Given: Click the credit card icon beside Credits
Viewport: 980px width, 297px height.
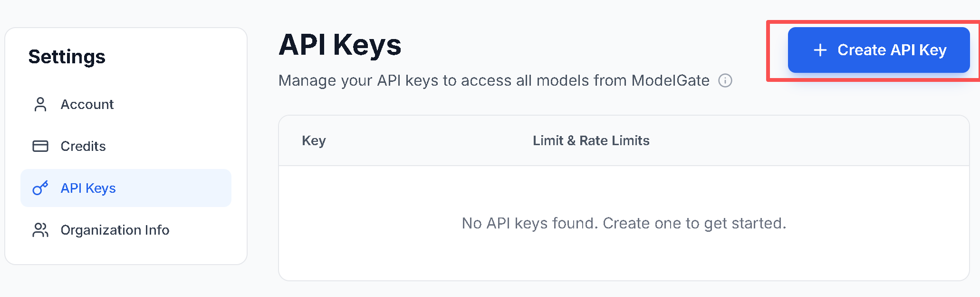Looking at the screenshot, I should pyautogui.click(x=40, y=146).
